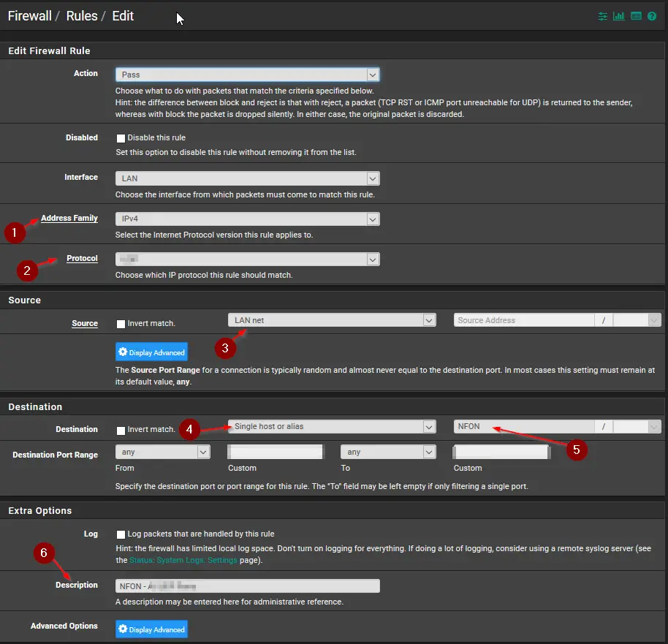
Task: Click the Firewall breadcrumb link
Action: coord(29,16)
